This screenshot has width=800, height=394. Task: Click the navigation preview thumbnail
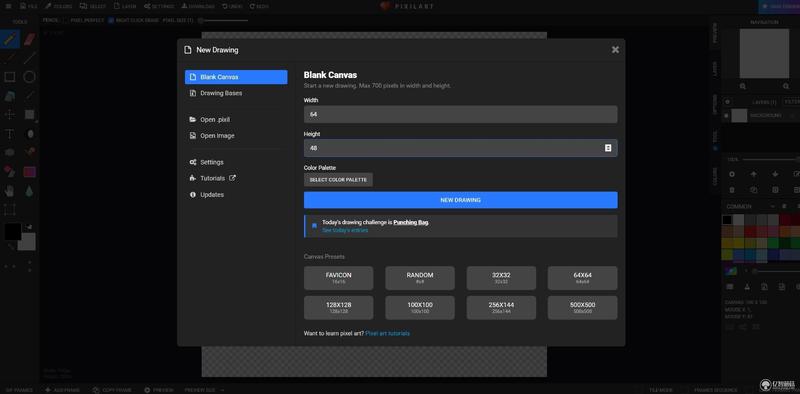coord(764,53)
